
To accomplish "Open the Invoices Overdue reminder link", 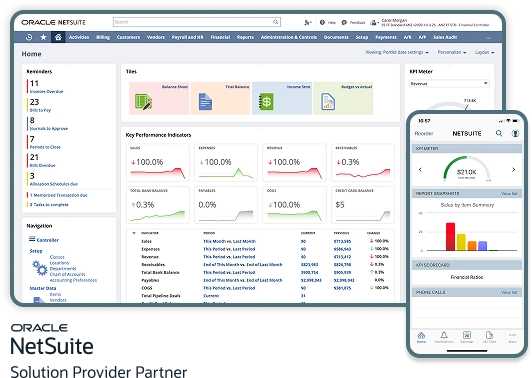I will 46,92.
